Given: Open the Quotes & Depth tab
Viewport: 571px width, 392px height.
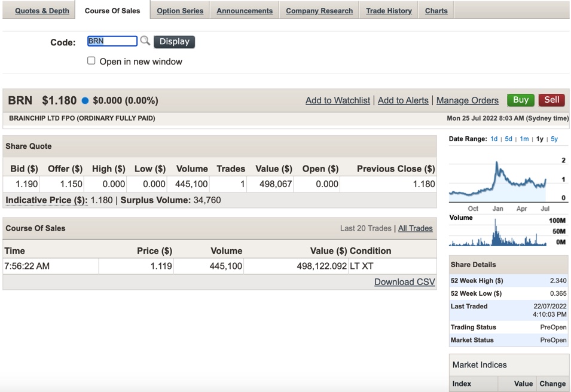Looking at the screenshot, I should [42, 11].
